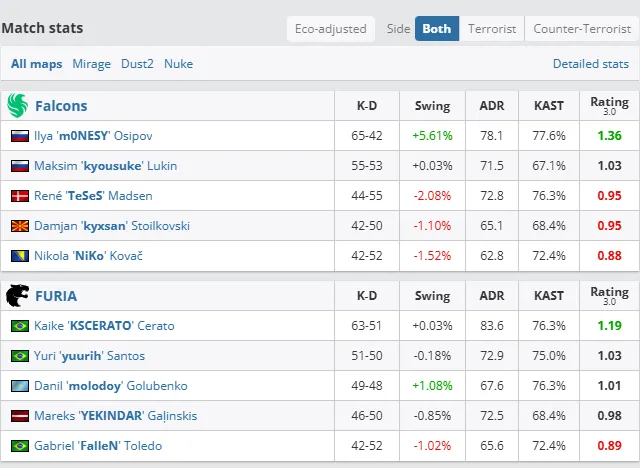Screen dimensions: 640x468
Task: Click the FURIA table Rating 3.0 header
Action: [x=609, y=295]
